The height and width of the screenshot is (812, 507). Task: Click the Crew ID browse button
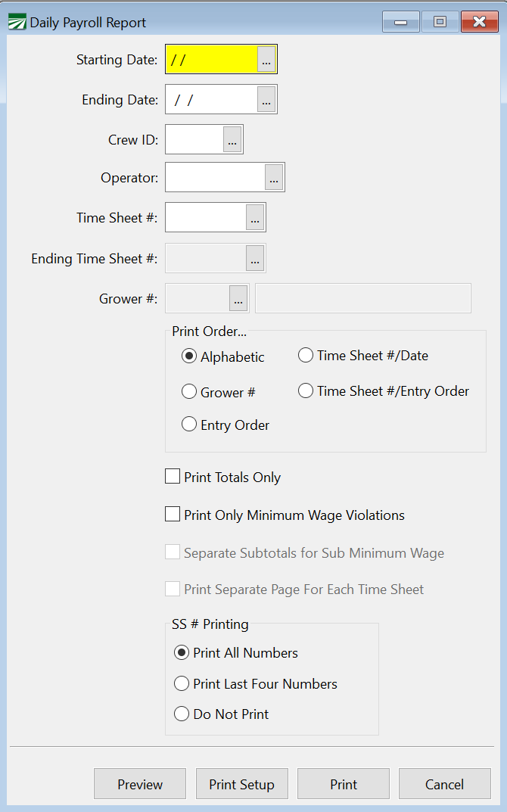232,140
